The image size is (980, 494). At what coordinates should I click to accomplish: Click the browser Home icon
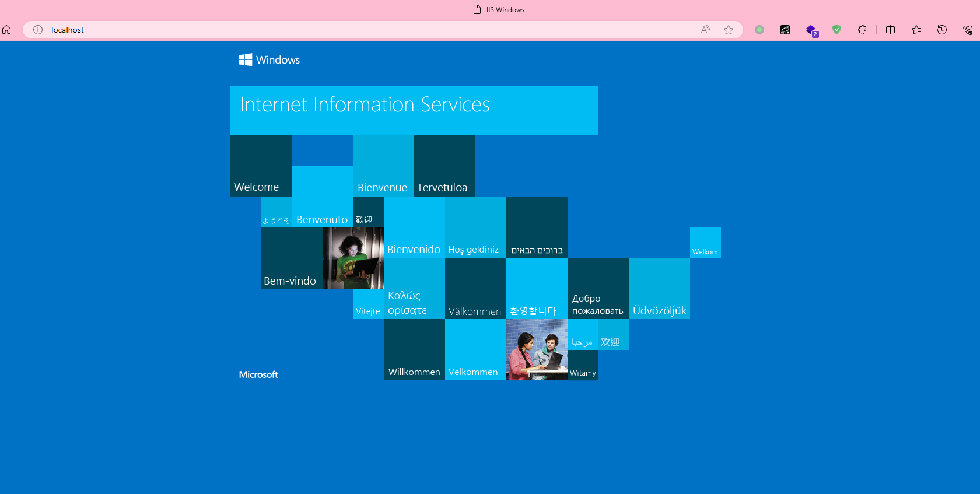pos(7,30)
